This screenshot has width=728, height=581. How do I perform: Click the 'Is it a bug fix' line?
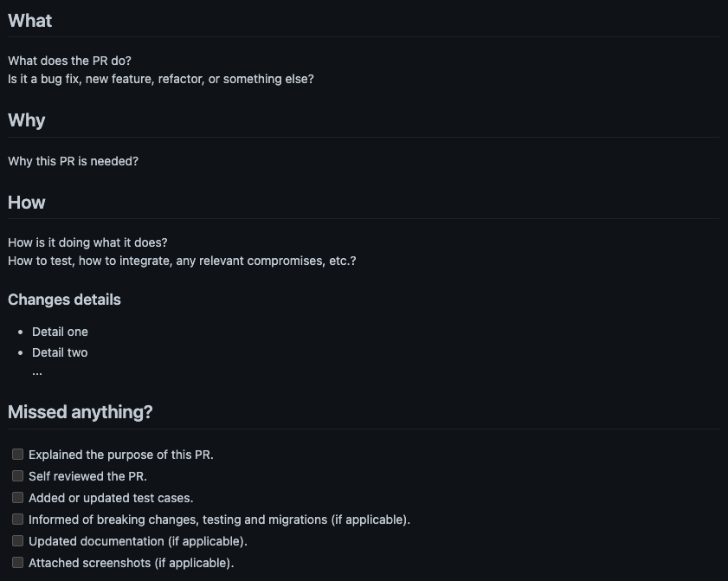[x=161, y=79]
